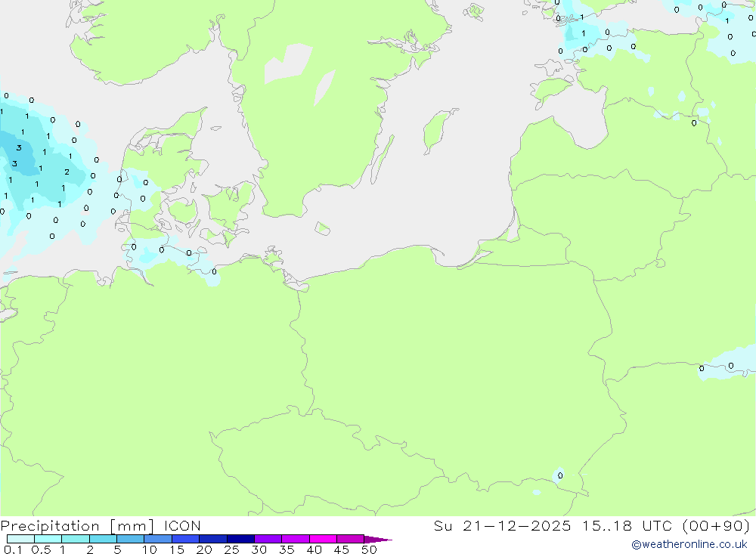The height and width of the screenshot is (554, 756).
Task: Click the 'ICON' model name label
Action: [x=182, y=526]
